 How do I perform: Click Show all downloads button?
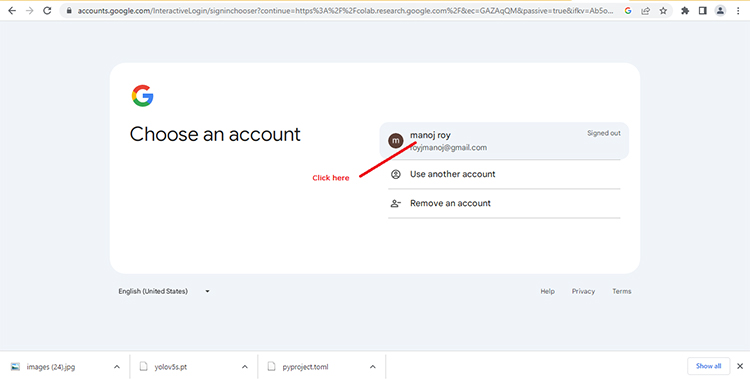pos(708,366)
